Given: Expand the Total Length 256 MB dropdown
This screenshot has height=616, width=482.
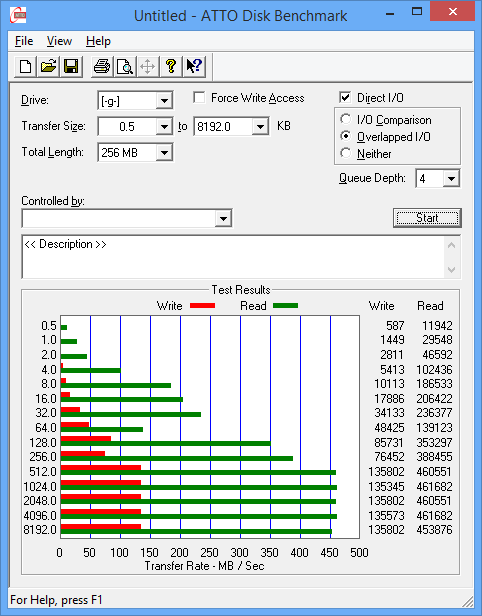Looking at the screenshot, I should click(164, 152).
